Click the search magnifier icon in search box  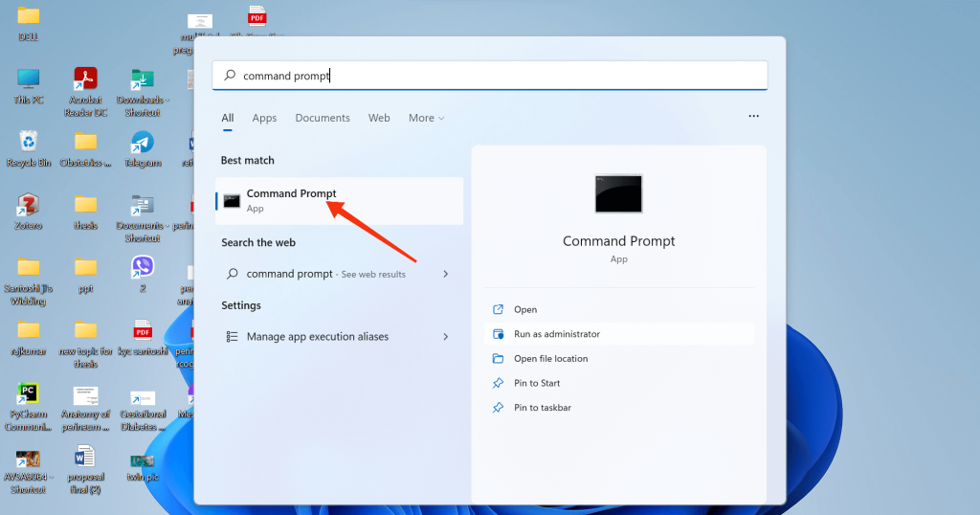[230, 76]
